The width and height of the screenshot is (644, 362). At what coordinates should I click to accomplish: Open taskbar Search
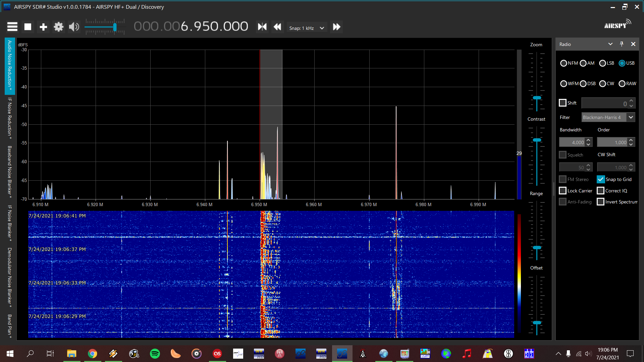point(31,354)
